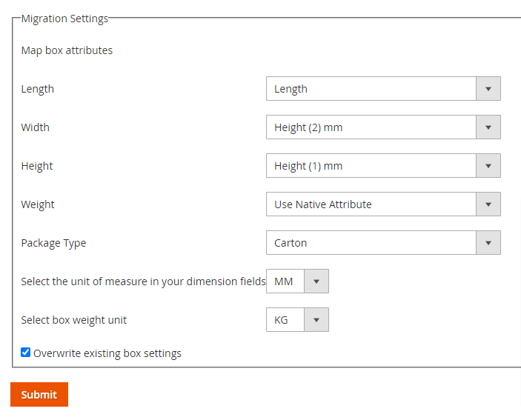Open the select box showing 'Height (1) mm'
The image size is (521, 420).
point(371,166)
